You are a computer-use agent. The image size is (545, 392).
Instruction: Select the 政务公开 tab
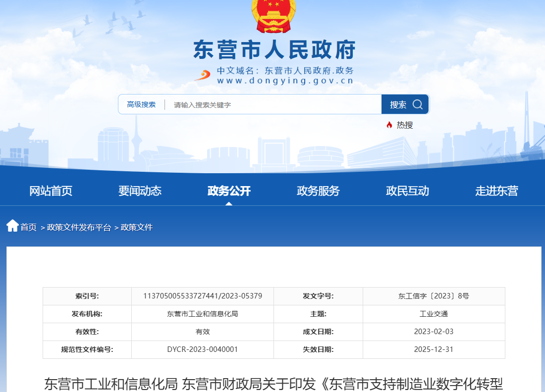[x=229, y=191]
